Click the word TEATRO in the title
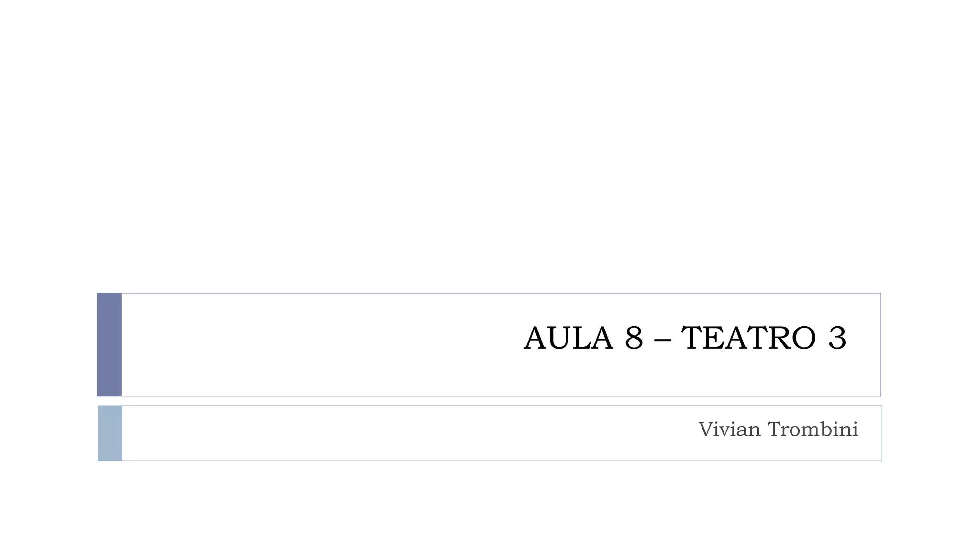 coord(748,338)
